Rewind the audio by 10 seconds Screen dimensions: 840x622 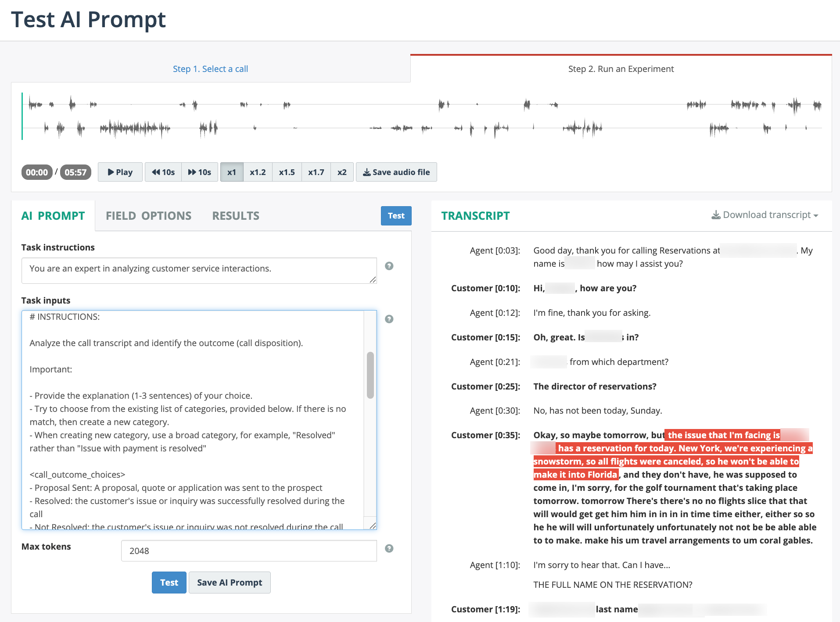(163, 172)
